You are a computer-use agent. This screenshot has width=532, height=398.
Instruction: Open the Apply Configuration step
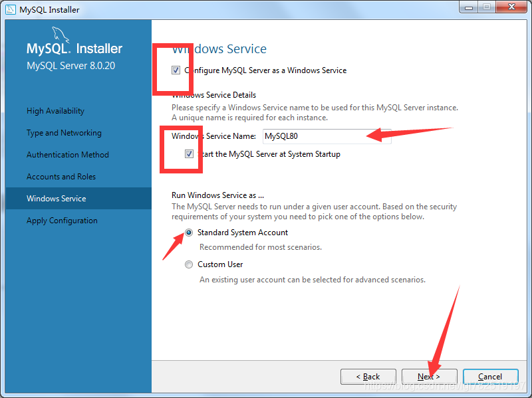62,221
